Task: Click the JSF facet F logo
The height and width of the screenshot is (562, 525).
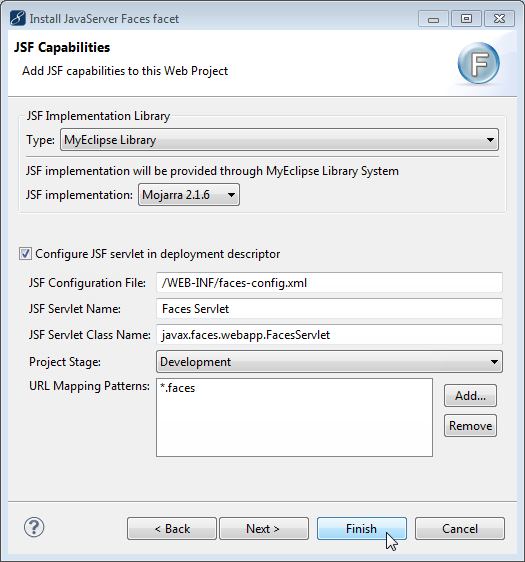Action: tap(478, 63)
